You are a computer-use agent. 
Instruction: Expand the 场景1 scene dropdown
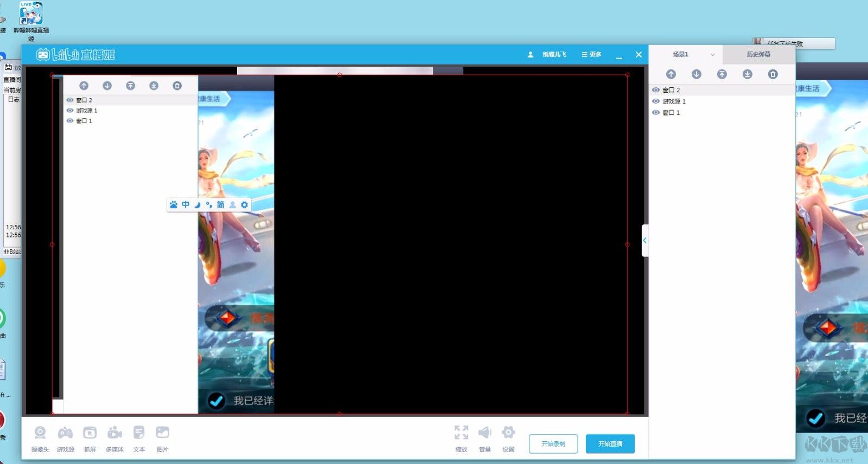click(x=712, y=55)
